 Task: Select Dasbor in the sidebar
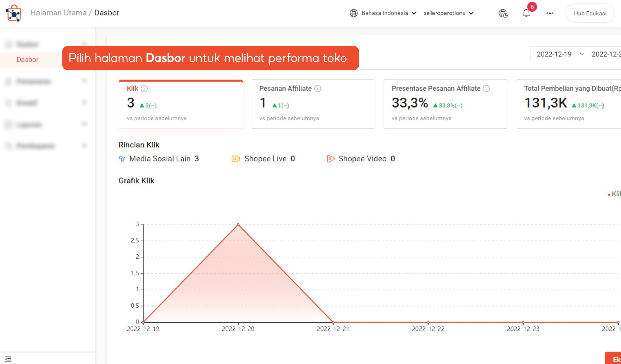[x=27, y=60]
